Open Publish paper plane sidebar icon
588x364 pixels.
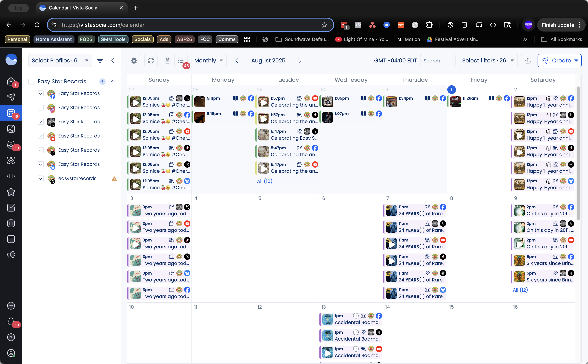pos(11,97)
